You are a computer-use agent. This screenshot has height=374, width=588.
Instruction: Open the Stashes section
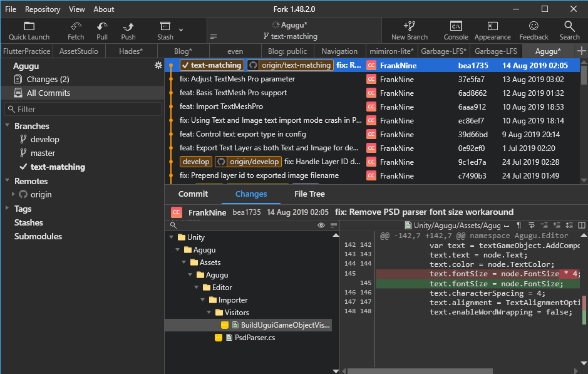[29, 222]
